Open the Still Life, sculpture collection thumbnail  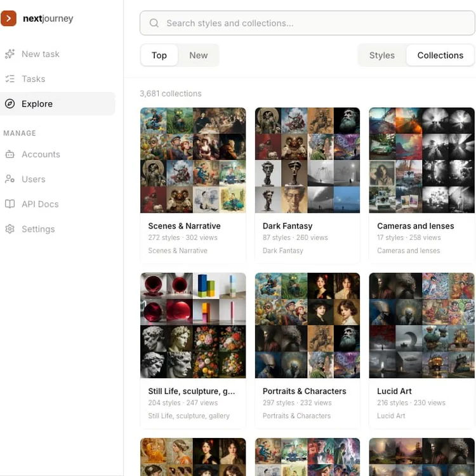click(x=193, y=326)
